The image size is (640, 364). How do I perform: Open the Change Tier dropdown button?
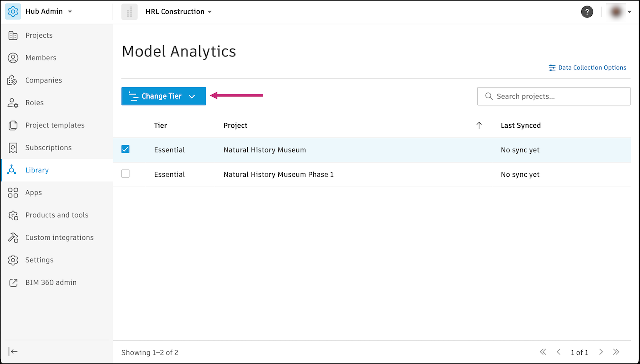click(x=163, y=96)
